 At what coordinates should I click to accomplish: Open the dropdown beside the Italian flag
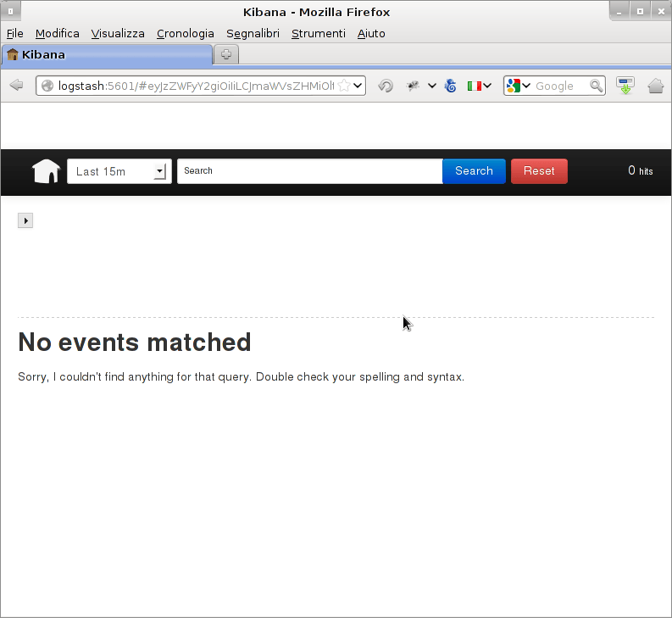(x=487, y=86)
